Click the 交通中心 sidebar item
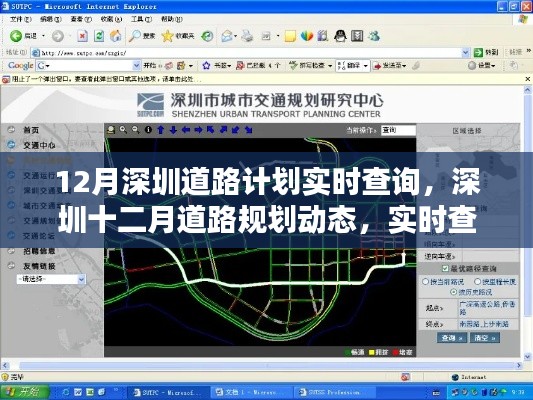The image size is (533, 400). point(39,145)
